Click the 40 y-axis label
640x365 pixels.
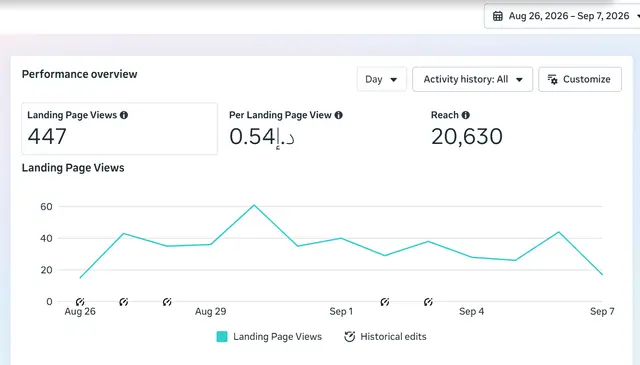click(x=47, y=238)
